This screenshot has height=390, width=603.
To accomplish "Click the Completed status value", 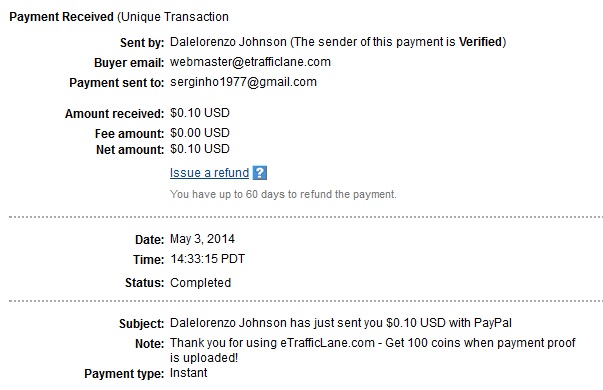I will tap(200, 283).
